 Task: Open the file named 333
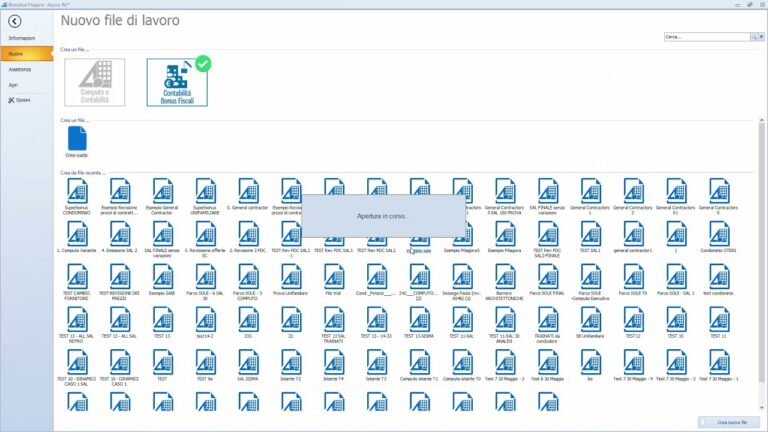[x=248, y=323]
